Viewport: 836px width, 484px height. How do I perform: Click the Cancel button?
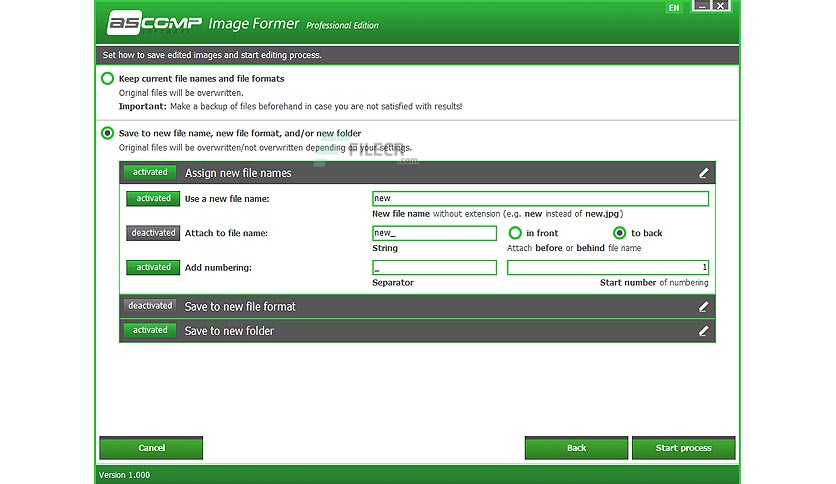tap(151, 448)
